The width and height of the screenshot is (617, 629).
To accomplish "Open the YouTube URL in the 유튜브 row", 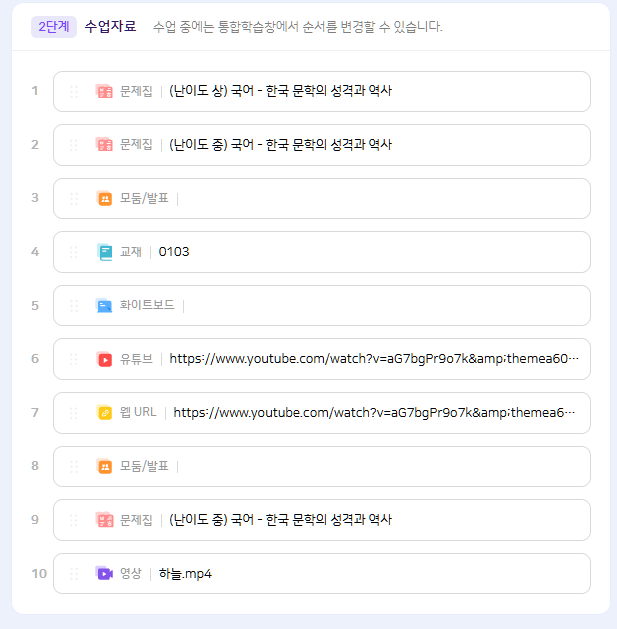I will tap(373, 359).
